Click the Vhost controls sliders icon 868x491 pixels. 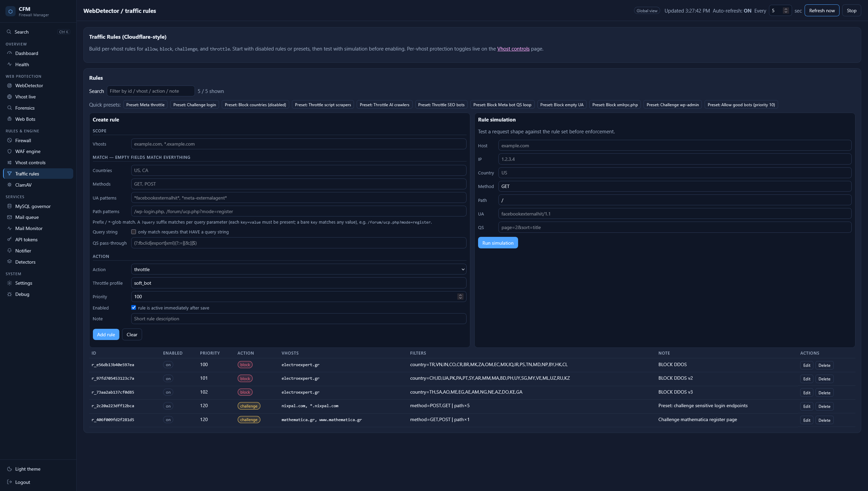click(x=9, y=163)
